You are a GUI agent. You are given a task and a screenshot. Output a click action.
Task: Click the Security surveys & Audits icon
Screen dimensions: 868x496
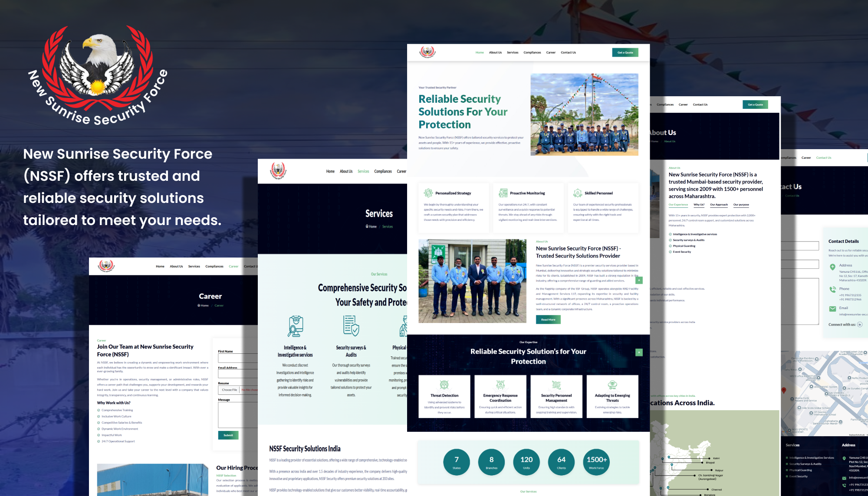[351, 326]
